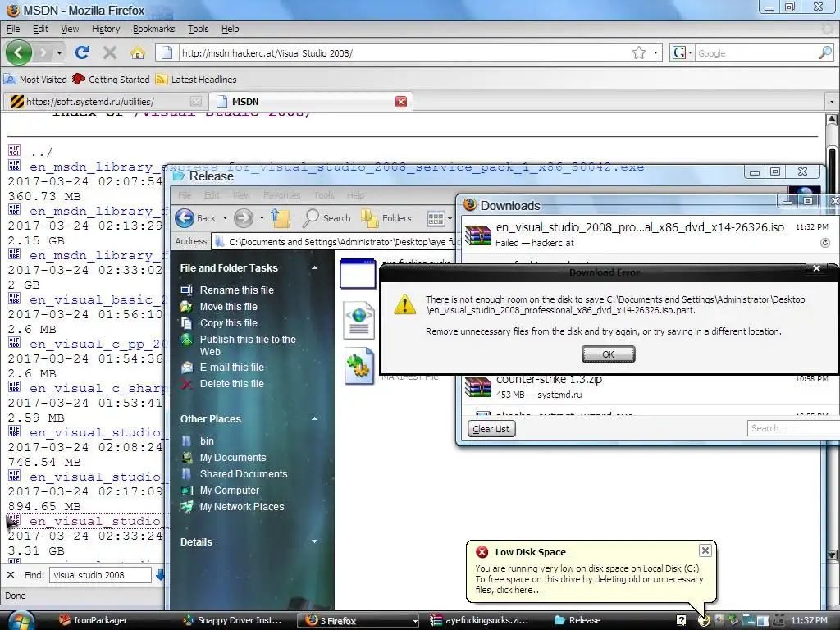Go up one folder in Release window

281,218
